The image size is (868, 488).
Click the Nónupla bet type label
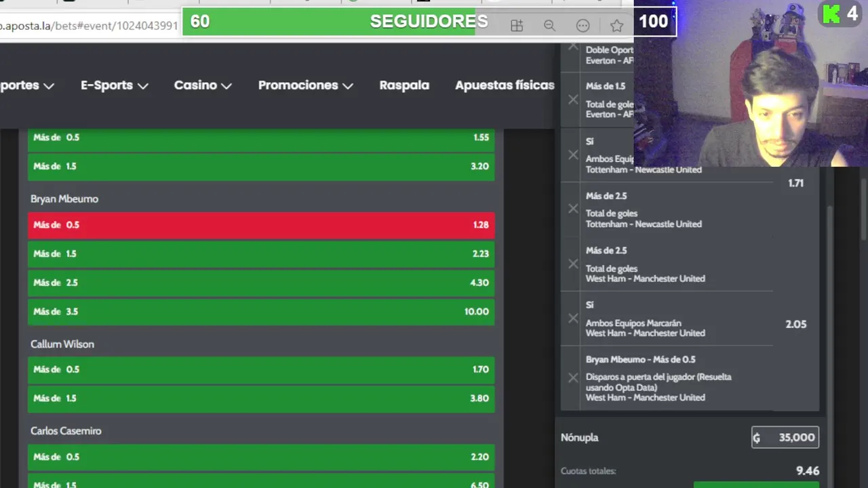(x=579, y=438)
